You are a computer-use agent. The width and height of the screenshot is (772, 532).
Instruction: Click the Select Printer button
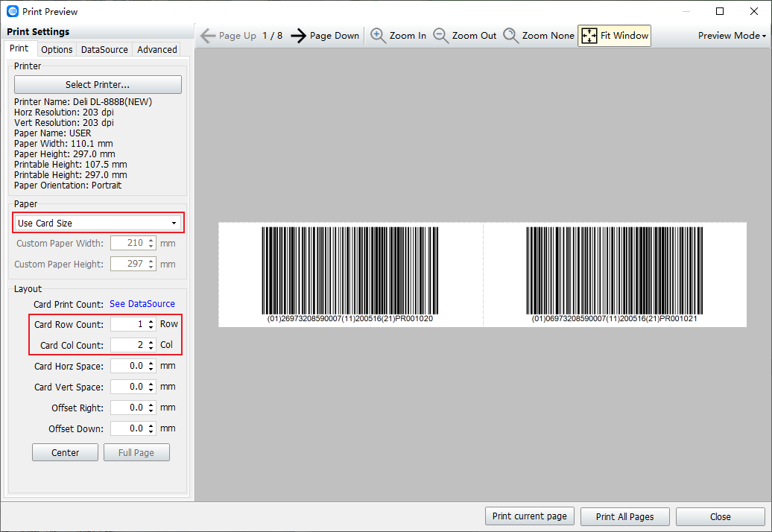[98, 85]
